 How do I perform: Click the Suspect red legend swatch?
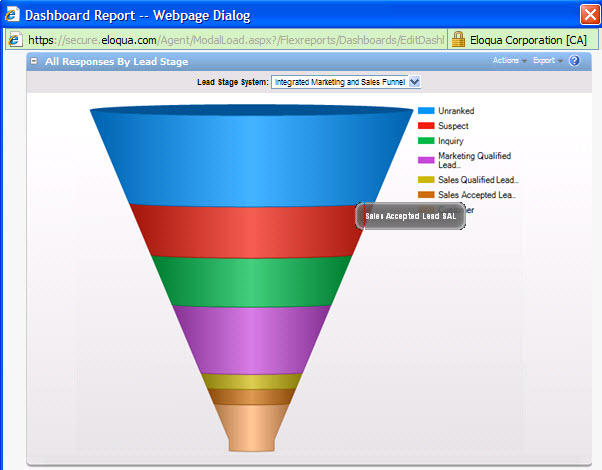(x=426, y=126)
